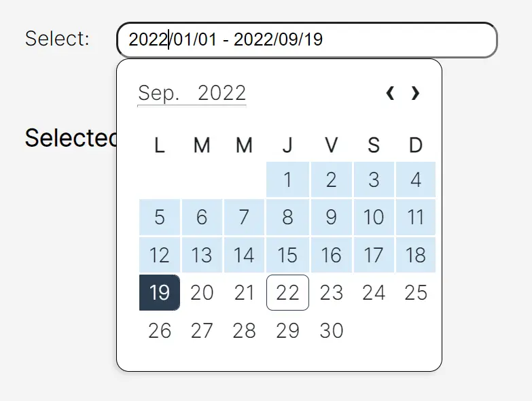The image size is (532, 401).
Task: Pick day 12 in Monday column
Action: pyautogui.click(x=160, y=255)
